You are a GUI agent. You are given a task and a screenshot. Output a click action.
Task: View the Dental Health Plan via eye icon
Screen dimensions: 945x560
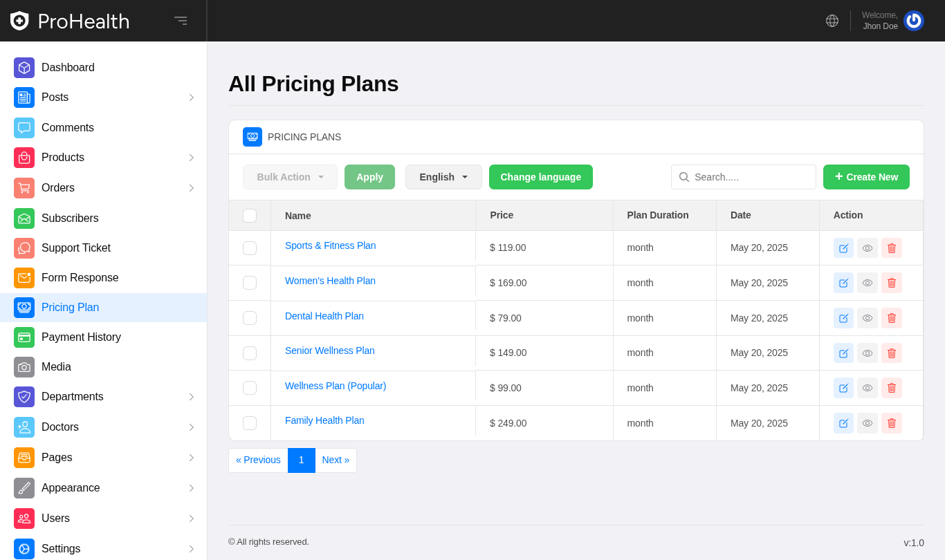pos(868,318)
